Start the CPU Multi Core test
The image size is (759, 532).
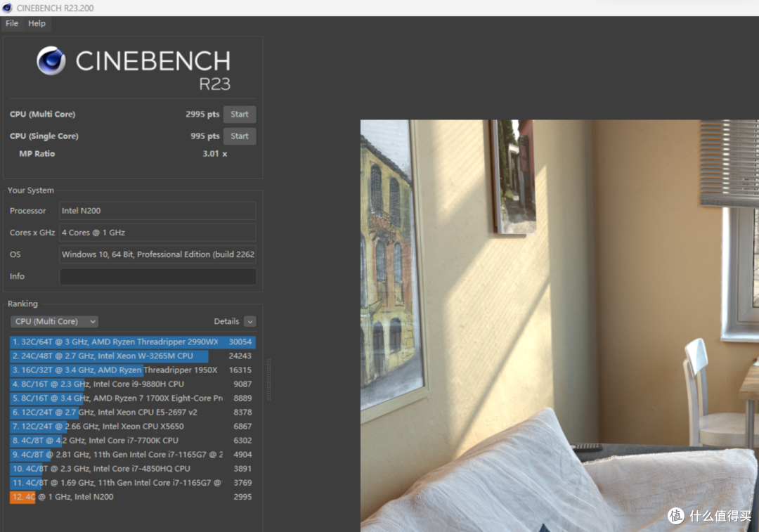point(240,115)
